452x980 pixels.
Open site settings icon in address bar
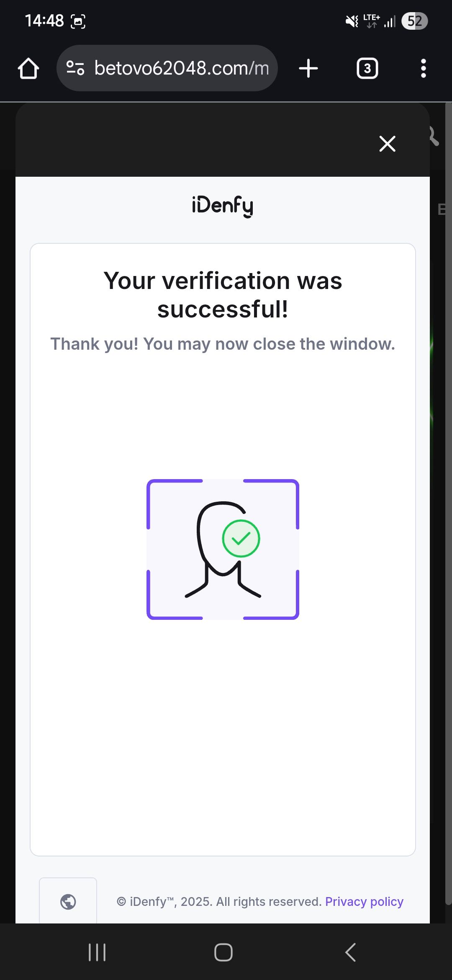[76, 68]
